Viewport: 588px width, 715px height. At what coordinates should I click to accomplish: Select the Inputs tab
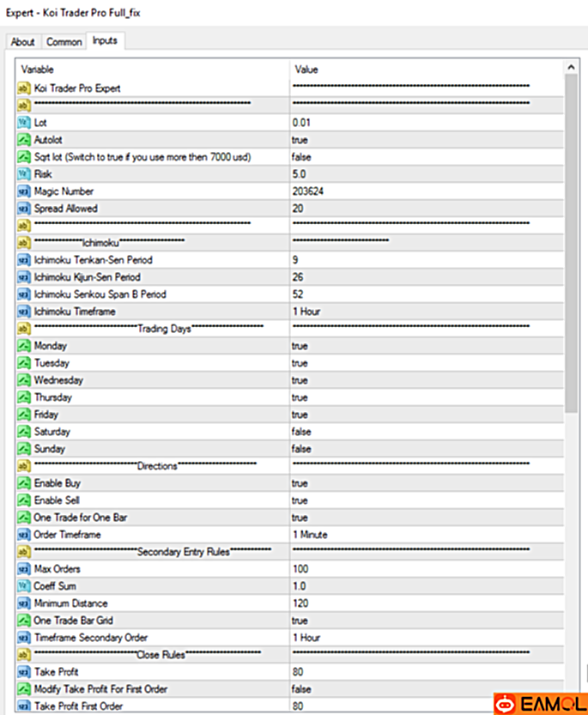[x=105, y=40]
